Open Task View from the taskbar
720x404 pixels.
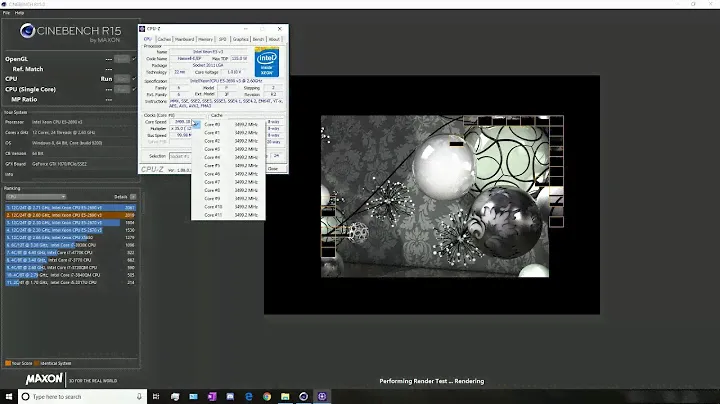[158, 396]
